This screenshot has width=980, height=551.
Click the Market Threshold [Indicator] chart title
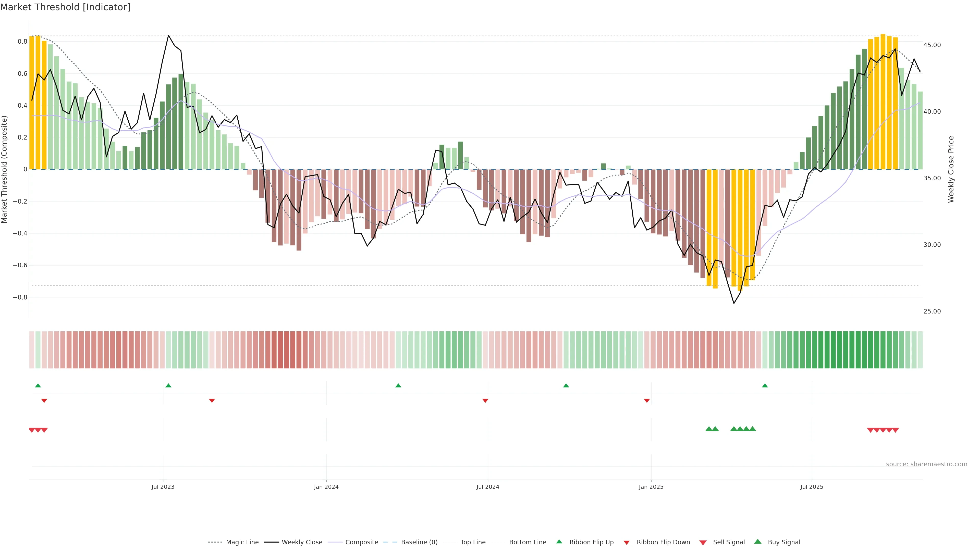65,7
